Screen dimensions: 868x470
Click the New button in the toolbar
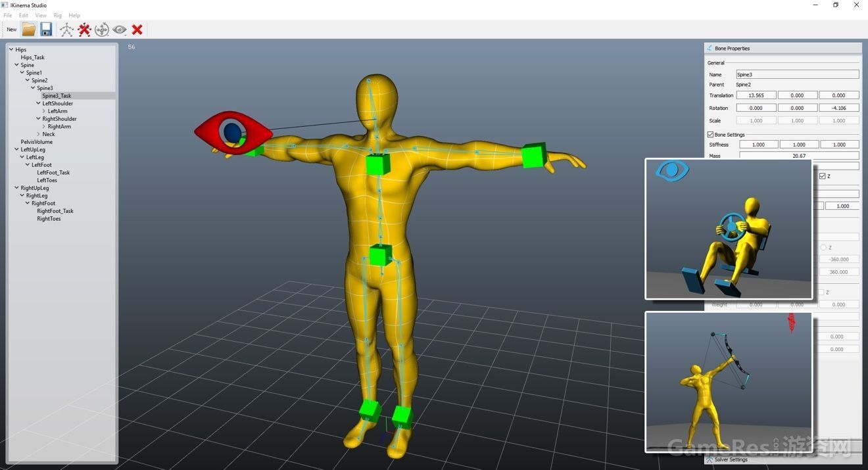click(x=12, y=30)
